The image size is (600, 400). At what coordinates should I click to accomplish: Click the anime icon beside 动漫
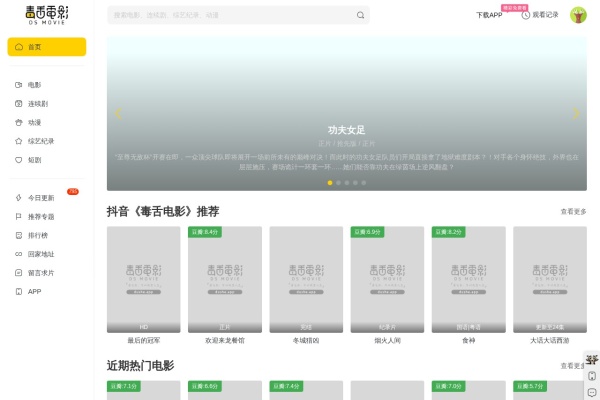click(x=18, y=122)
